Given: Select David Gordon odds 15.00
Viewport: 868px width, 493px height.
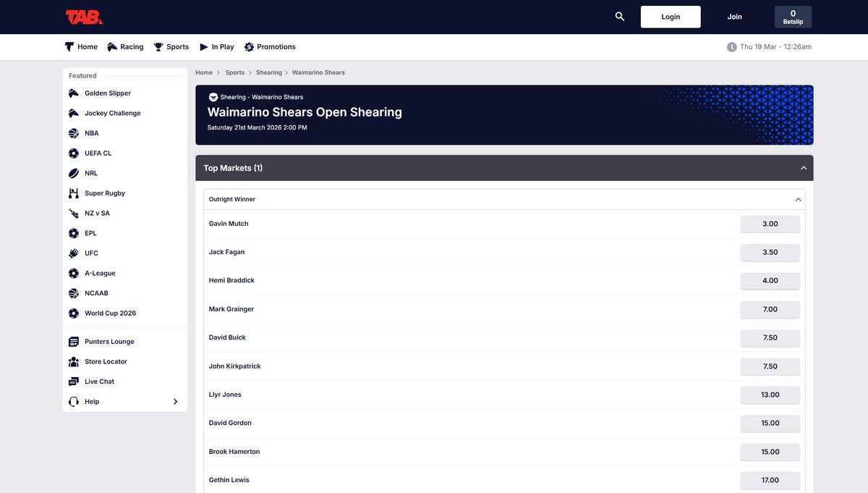Looking at the screenshot, I should pos(770,423).
